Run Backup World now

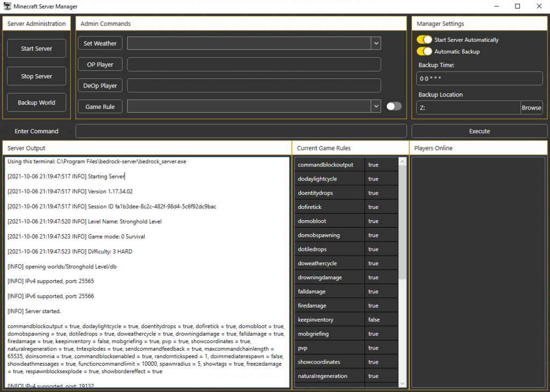click(x=37, y=103)
